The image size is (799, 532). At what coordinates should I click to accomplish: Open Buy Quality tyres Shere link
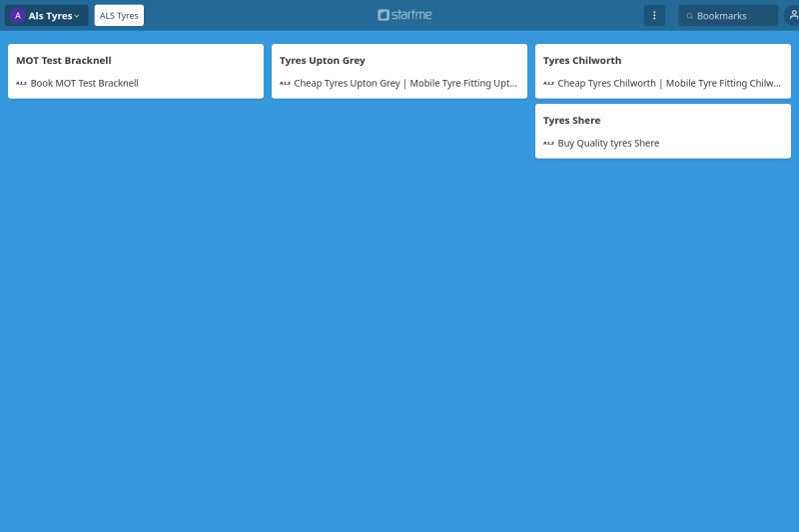click(608, 143)
